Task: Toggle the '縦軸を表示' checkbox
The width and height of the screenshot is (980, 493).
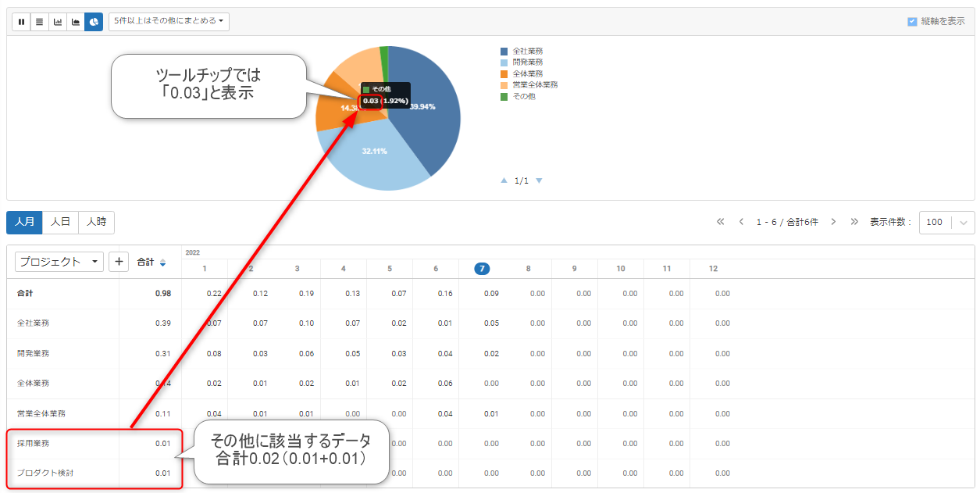Action: [x=912, y=22]
